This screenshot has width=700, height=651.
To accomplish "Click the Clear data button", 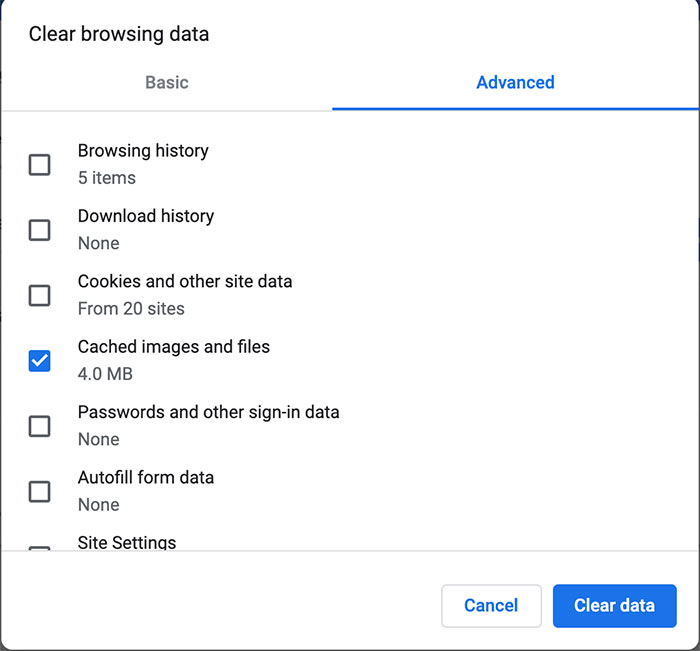I will click(614, 606).
